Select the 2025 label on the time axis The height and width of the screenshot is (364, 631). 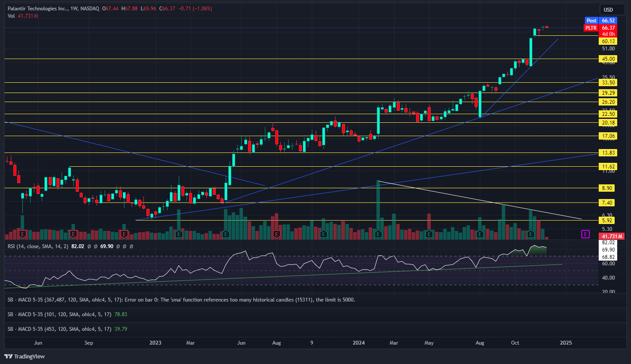566,343
